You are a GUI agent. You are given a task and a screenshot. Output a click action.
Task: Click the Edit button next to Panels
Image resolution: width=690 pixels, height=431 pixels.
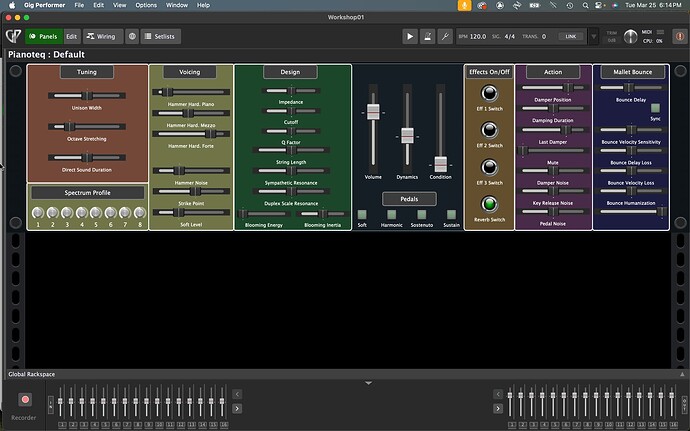(x=72, y=37)
